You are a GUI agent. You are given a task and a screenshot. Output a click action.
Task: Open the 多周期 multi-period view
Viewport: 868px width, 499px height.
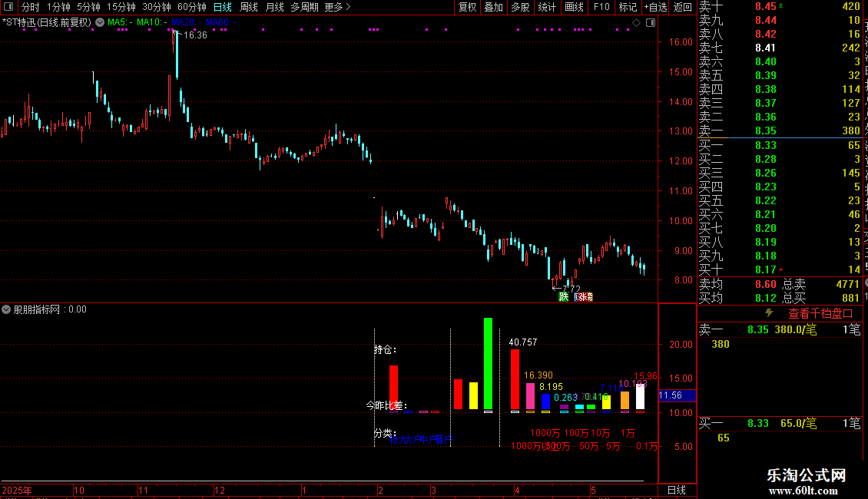point(304,7)
